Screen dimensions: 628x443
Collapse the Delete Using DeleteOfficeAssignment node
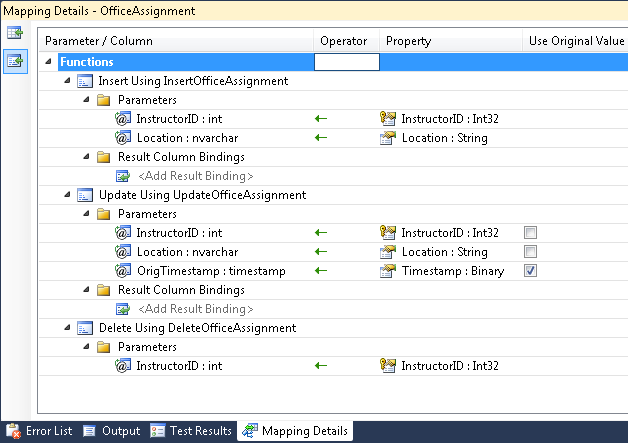tap(67, 328)
